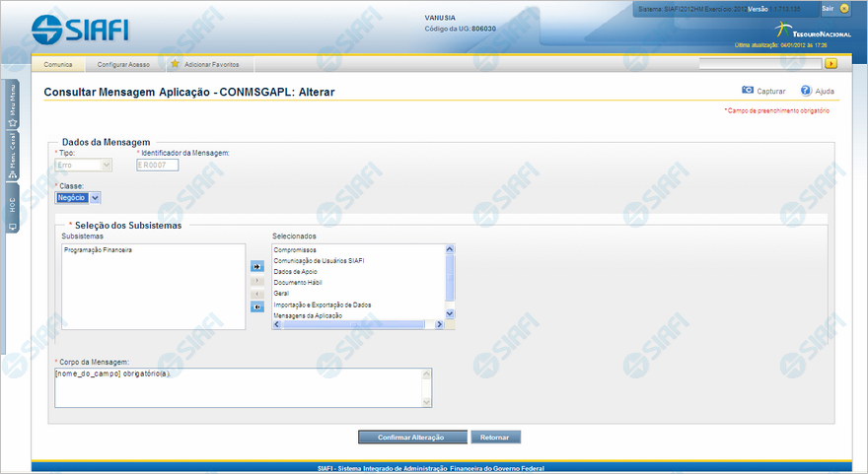Click the Selecionados horizontal scrollbar
868x474 pixels.
353,323
